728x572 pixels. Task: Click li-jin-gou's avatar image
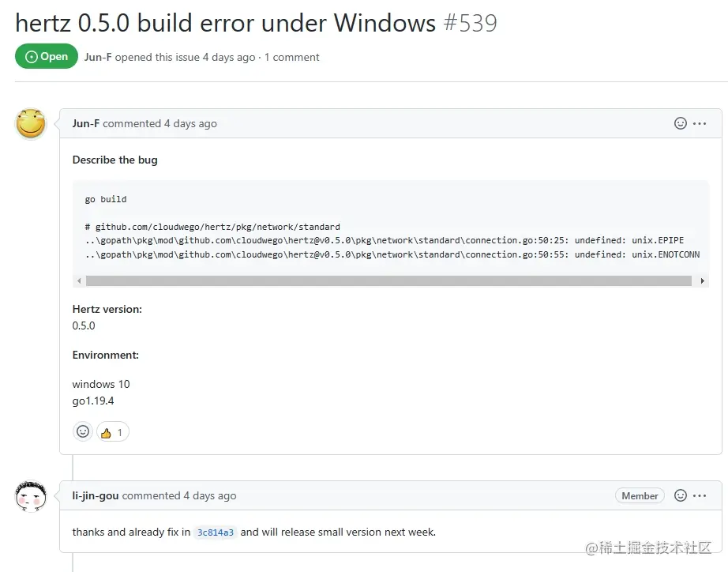click(x=31, y=496)
